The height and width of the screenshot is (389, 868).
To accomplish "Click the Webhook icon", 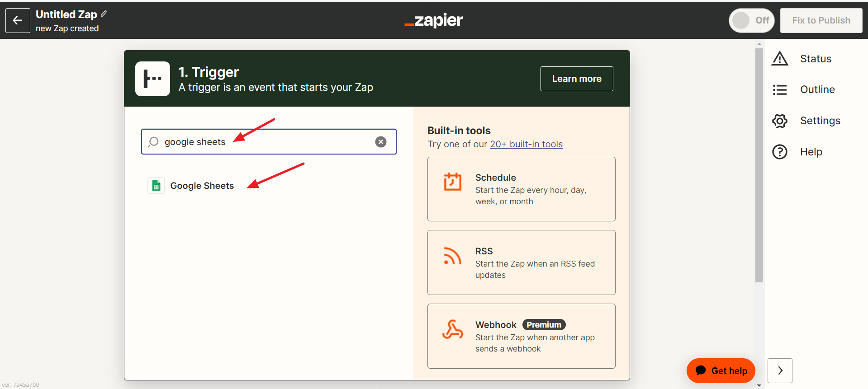I will [x=452, y=329].
